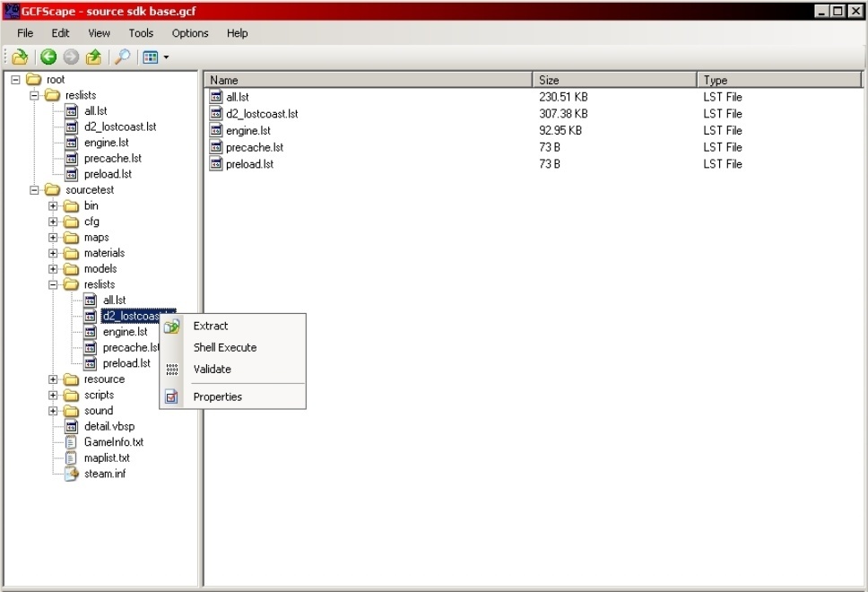868x592 pixels.
Task: Select preload.lst under sourcetest's reslists in tree
Action: point(126,363)
